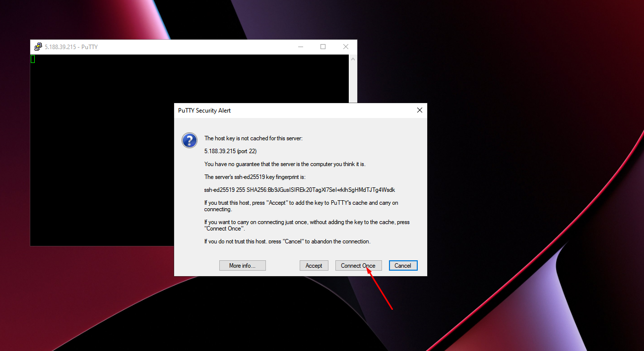Close the PuTTY Security Alert dialog

[x=420, y=111]
